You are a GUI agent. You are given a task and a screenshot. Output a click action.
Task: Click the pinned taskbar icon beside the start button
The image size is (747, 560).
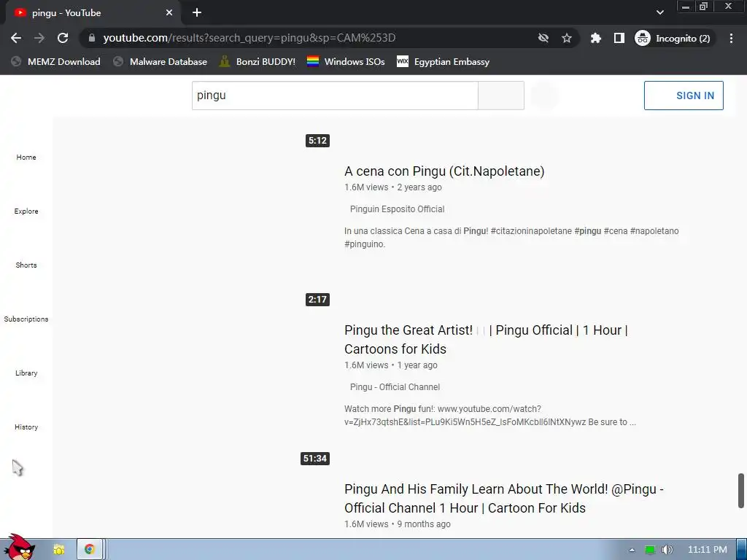click(58, 550)
